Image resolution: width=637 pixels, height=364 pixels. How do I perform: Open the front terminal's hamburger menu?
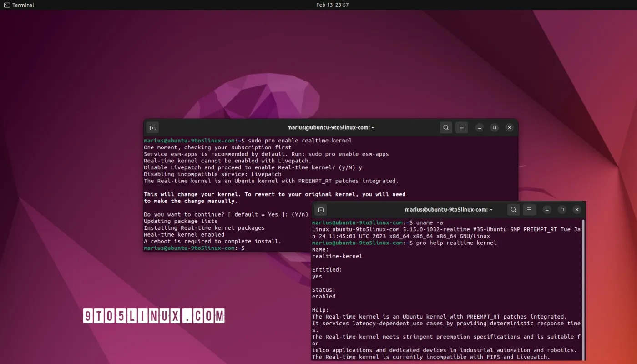pyautogui.click(x=529, y=210)
